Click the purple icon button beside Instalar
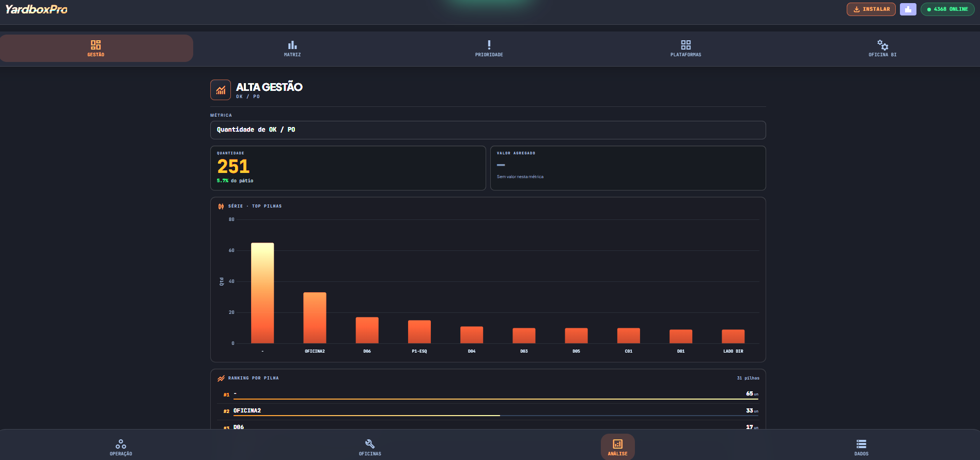The height and width of the screenshot is (460, 980). (908, 9)
